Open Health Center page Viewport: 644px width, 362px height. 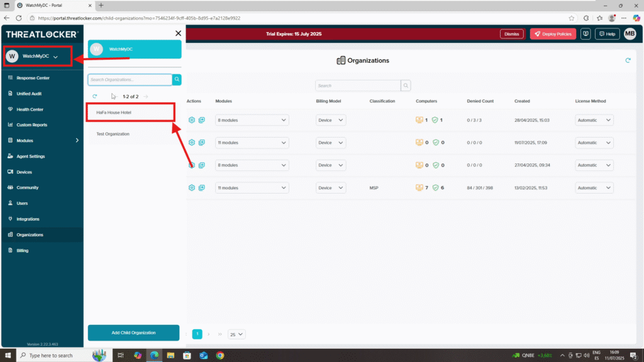(30, 109)
